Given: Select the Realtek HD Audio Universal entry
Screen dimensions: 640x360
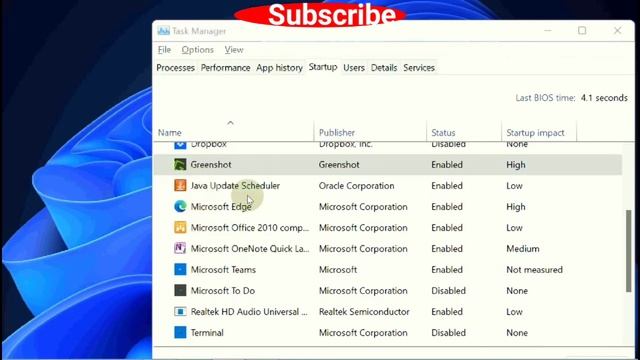Looking at the screenshot, I should pyautogui.click(x=249, y=312).
